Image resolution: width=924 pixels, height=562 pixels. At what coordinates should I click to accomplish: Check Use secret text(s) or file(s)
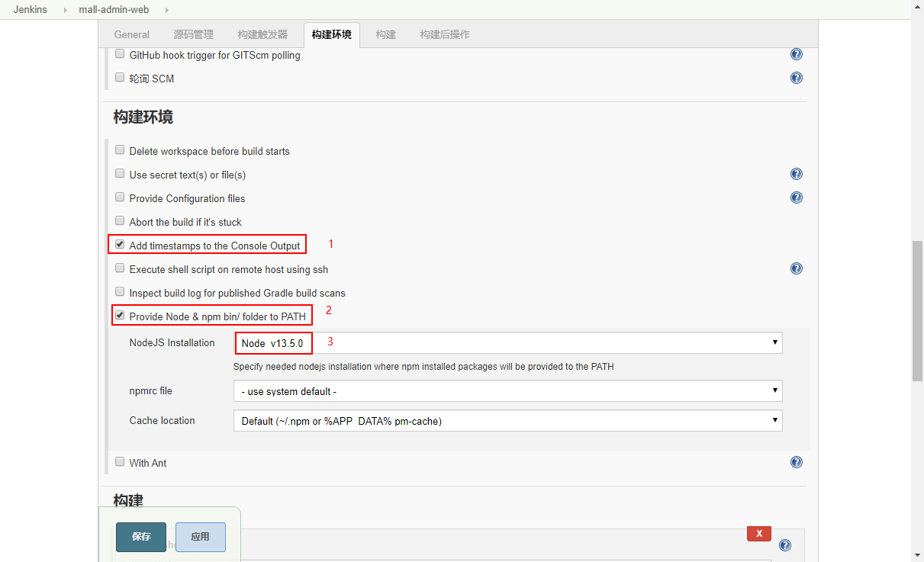pos(120,174)
